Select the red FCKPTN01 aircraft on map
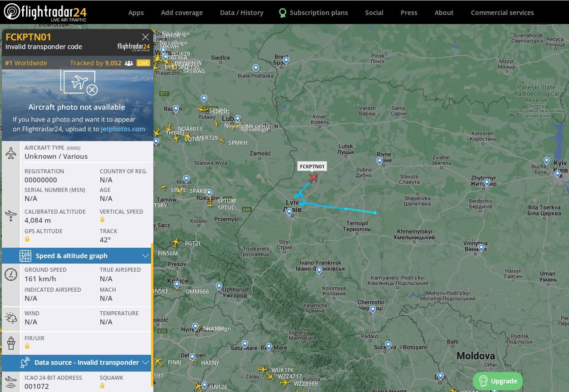Image resolution: width=569 pixels, height=392 pixels. pyautogui.click(x=313, y=177)
